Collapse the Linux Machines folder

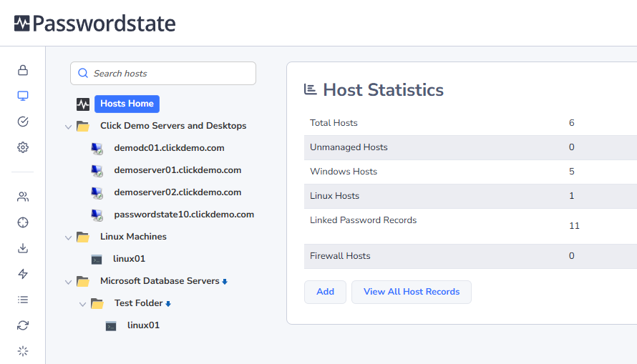click(68, 237)
